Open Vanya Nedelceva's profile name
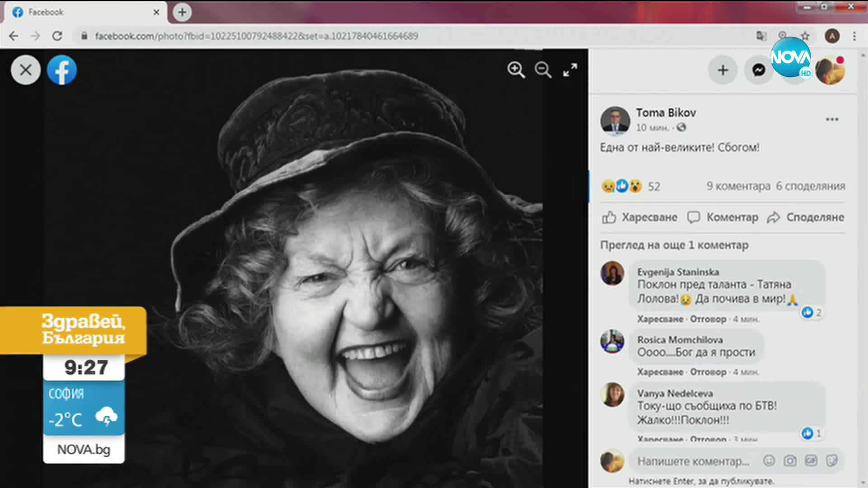868x488 pixels. (675, 394)
